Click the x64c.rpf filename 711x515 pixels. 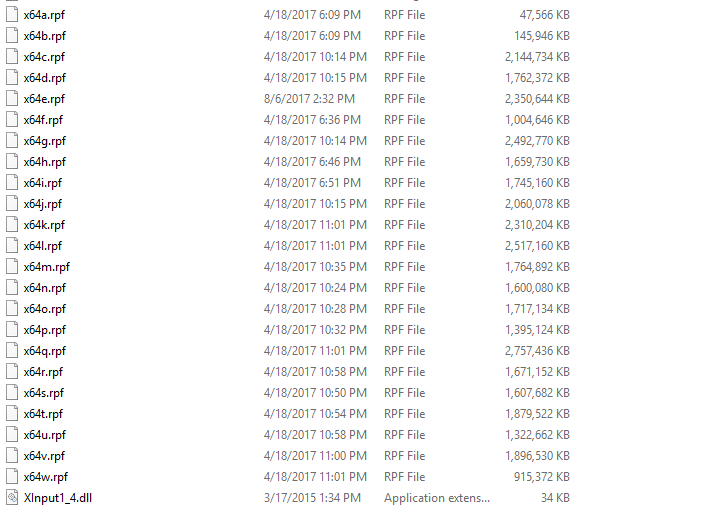click(44, 57)
